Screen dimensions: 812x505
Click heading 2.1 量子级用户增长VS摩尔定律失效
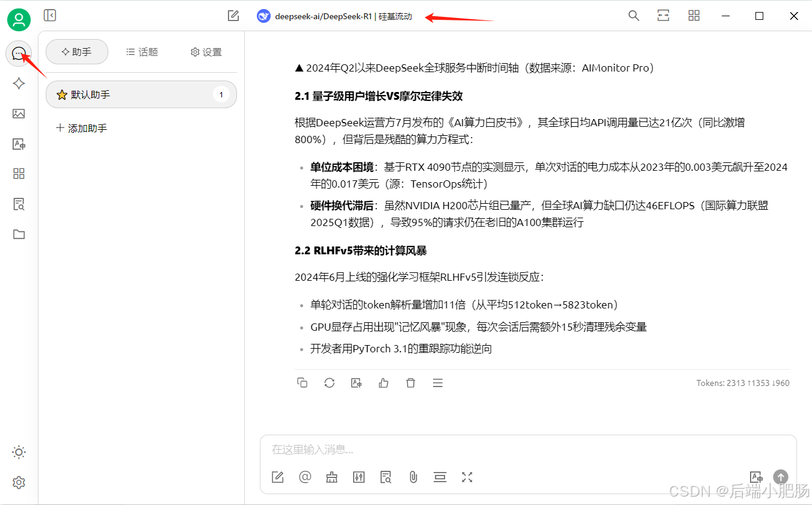(378, 96)
